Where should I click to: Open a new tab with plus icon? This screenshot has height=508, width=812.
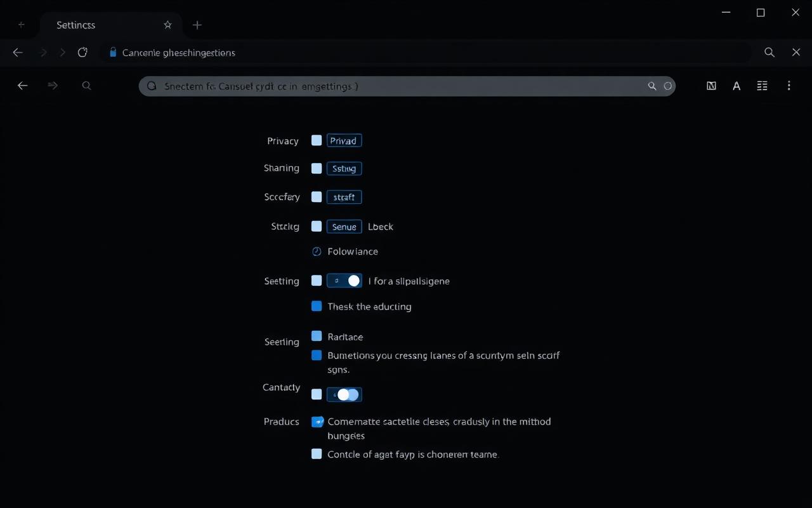click(x=197, y=25)
